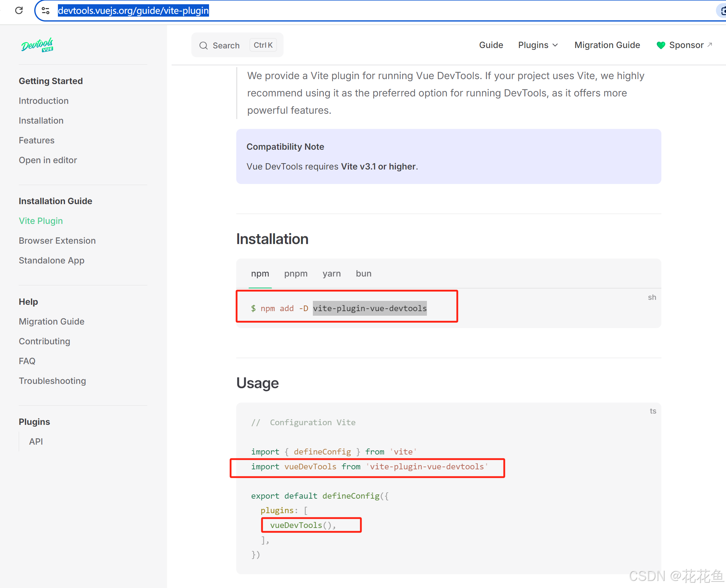
Task: Go to Browser Extension sidebar link
Action: tap(57, 241)
